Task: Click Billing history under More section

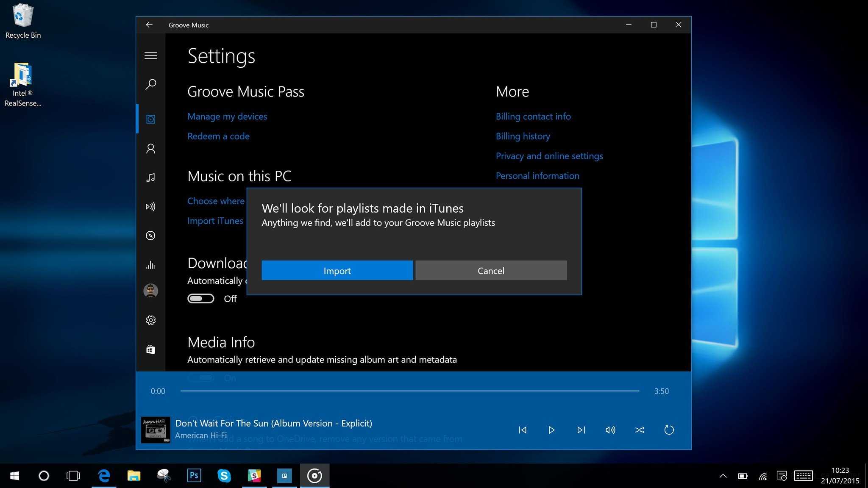Action: point(523,136)
